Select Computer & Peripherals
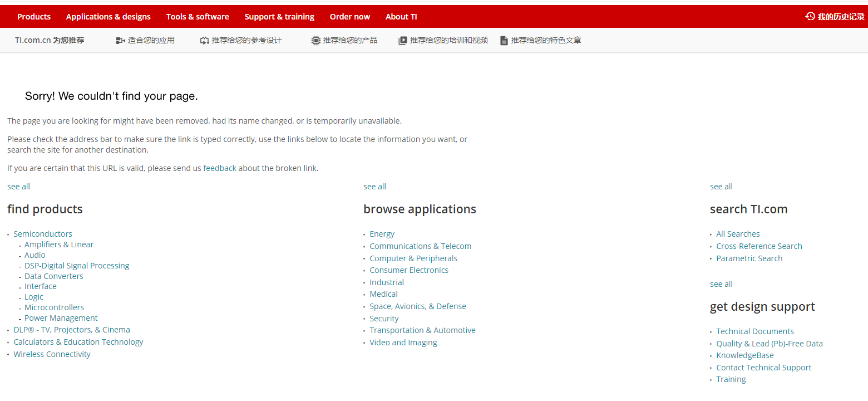The width and height of the screenshot is (868, 401). coord(413,258)
